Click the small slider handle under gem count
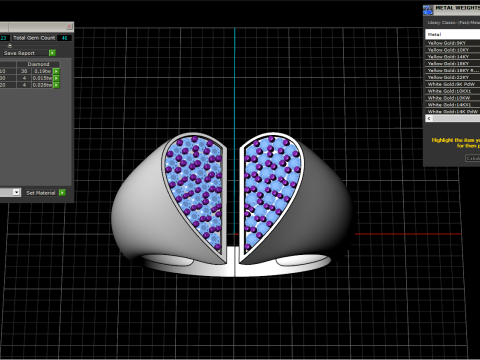The image size is (480, 360). click(x=10, y=46)
